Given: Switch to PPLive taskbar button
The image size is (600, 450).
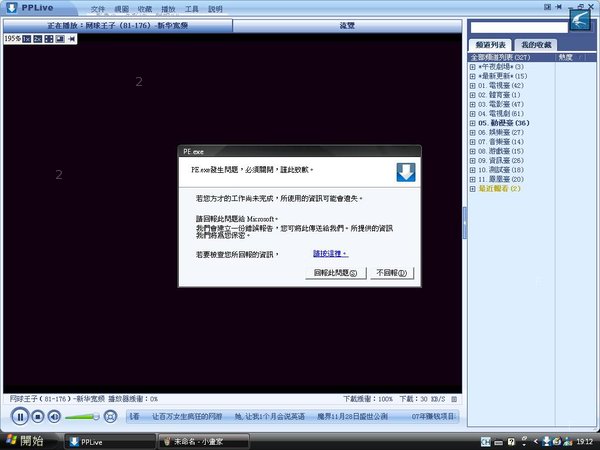Looking at the screenshot, I should pyautogui.click(x=110, y=442).
